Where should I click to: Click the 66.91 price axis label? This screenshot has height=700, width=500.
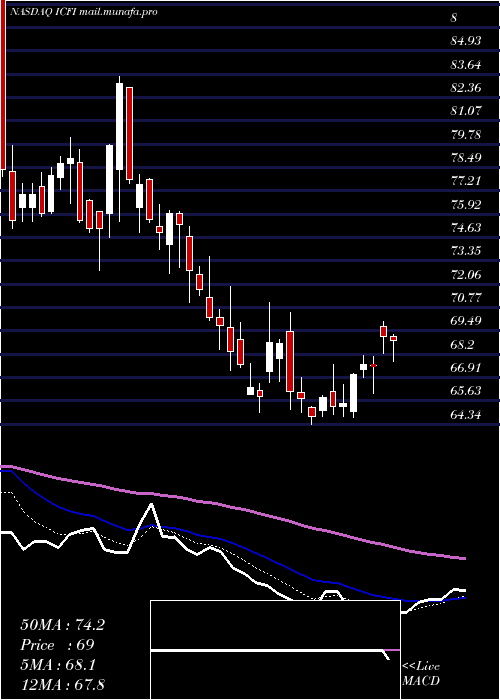(466, 368)
